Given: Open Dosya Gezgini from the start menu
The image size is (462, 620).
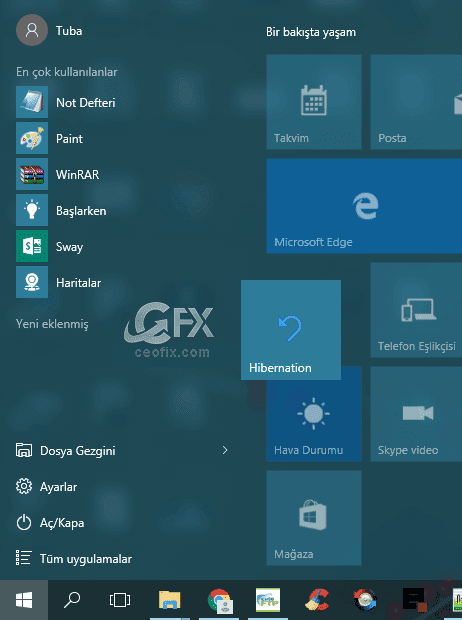Looking at the screenshot, I should tap(66, 451).
